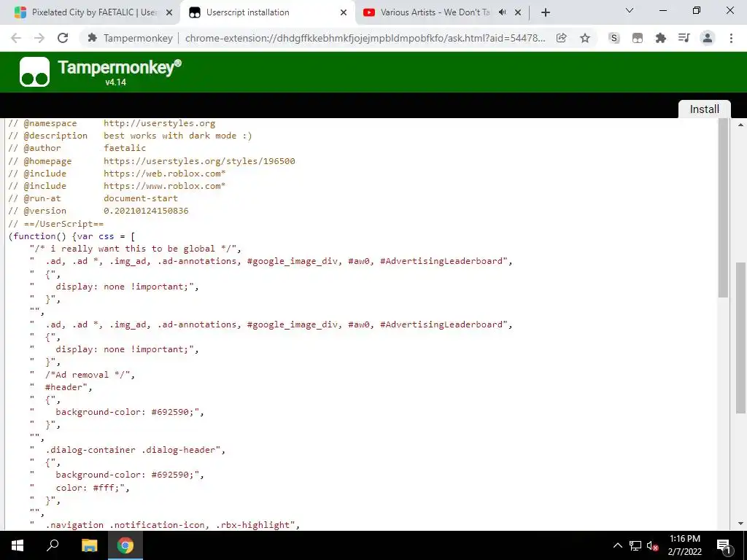The width and height of the screenshot is (747, 560).
Task: Open the S extension icon
Action: point(614,38)
